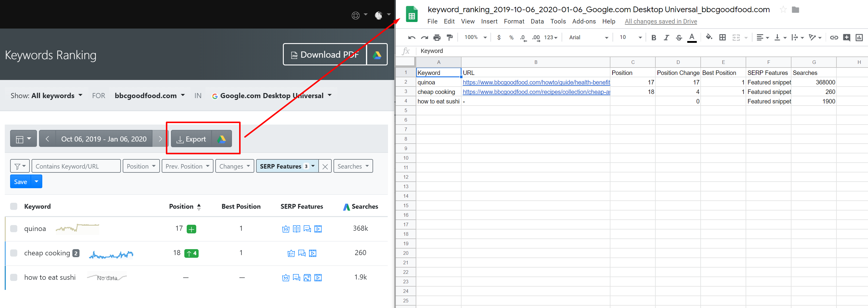
Task: Click the move to folder icon by title
Action: click(x=795, y=10)
